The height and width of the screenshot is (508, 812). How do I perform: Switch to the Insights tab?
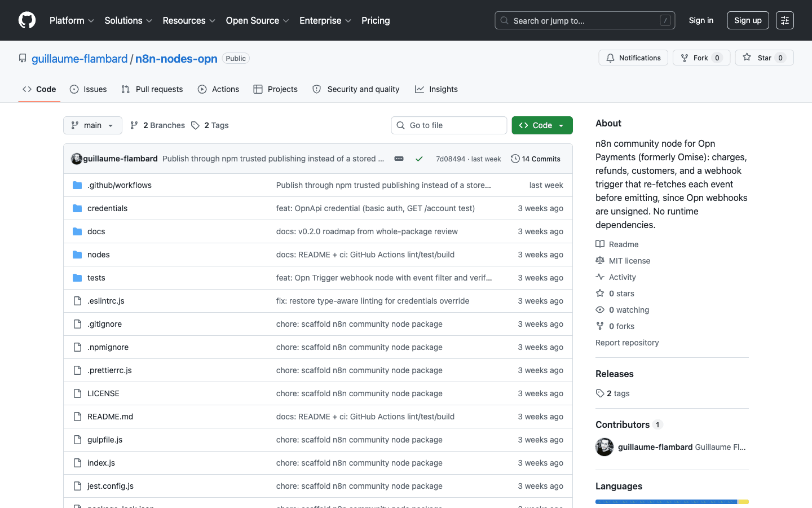pos(436,89)
